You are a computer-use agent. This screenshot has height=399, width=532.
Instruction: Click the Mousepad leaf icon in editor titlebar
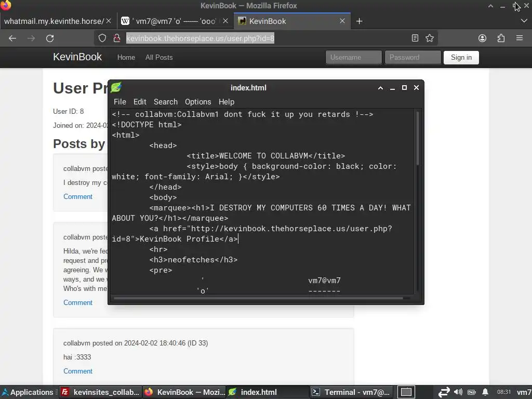tap(116, 87)
